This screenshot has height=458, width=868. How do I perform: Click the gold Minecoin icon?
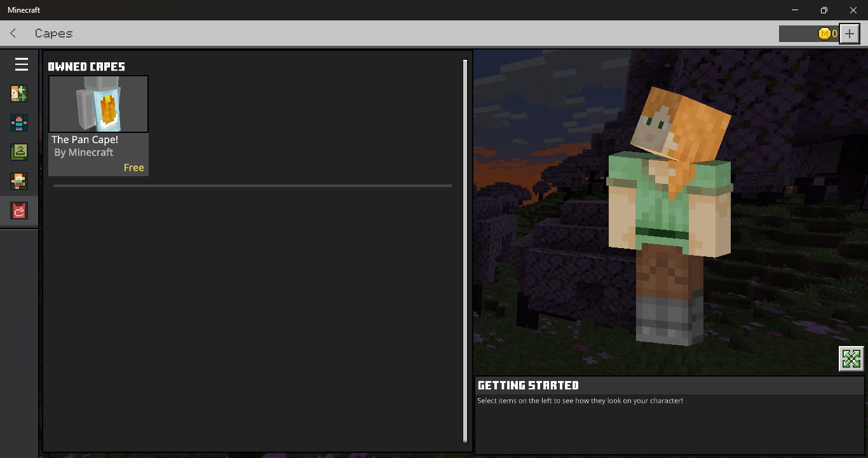click(x=824, y=34)
